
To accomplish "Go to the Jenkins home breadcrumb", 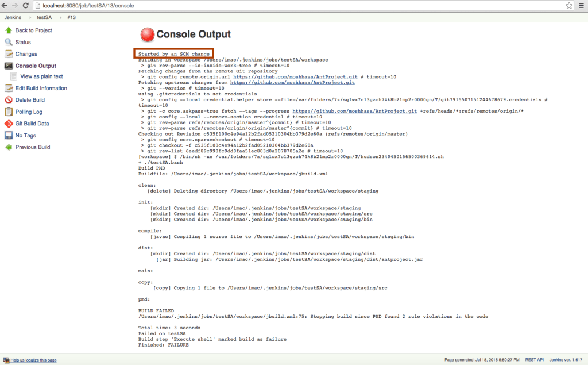I will (x=14, y=17).
